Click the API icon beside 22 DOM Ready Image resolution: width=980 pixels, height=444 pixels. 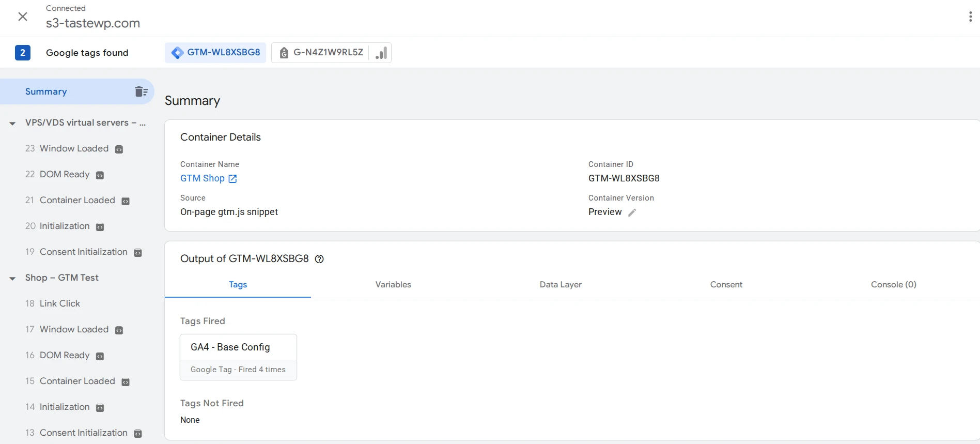(x=100, y=175)
